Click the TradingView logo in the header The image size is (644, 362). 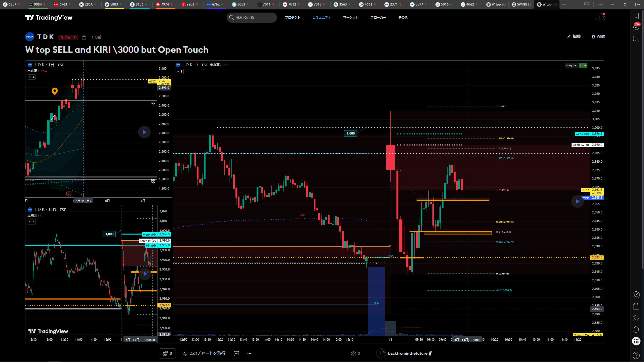click(x=49, y=17)
